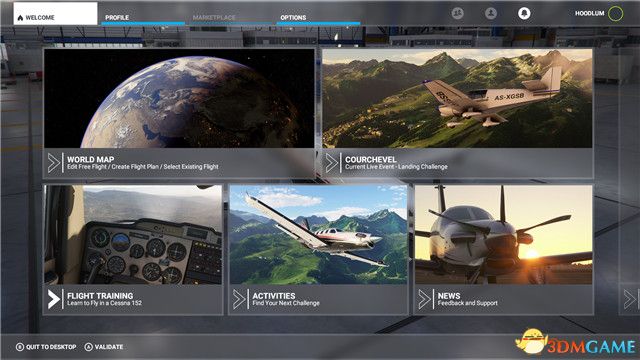The width and height of the screenshot is (640, 360).
Task: Click Quit to Desktop button
Action: point(46,347)
